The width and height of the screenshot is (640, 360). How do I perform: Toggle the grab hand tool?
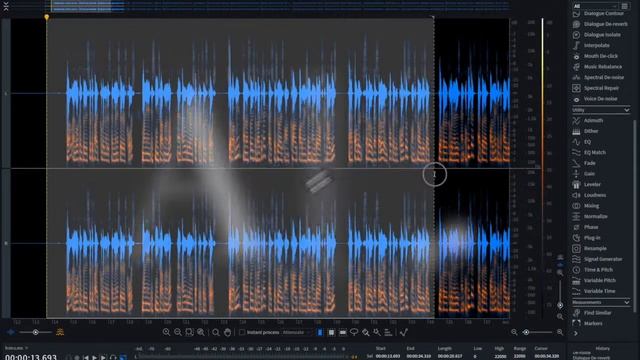point(227,333)
